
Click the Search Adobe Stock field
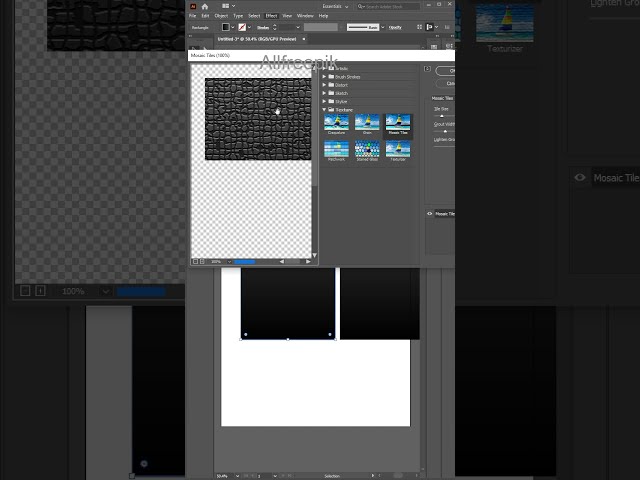[388, 6]
